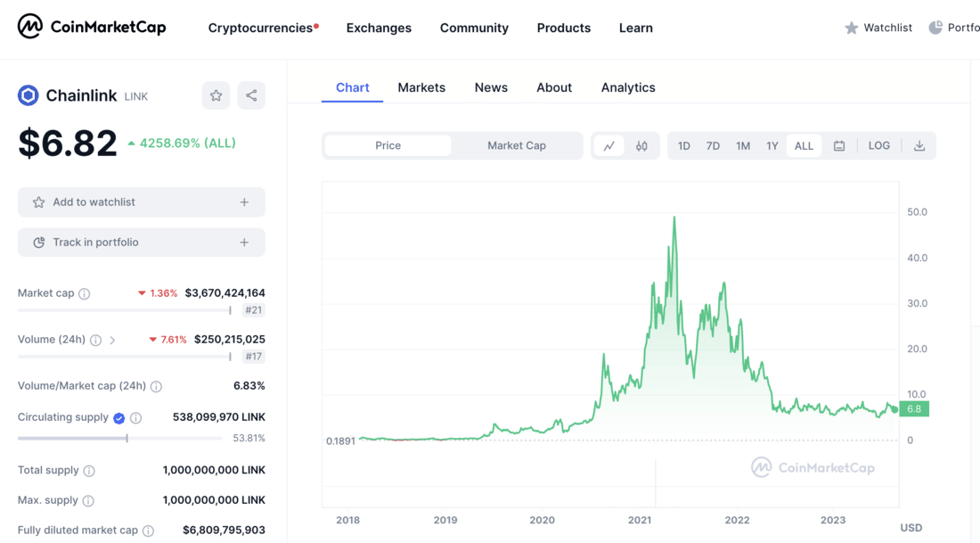Switch to the News tab
The width and height of the screenshot is (980, 543).
491,87
